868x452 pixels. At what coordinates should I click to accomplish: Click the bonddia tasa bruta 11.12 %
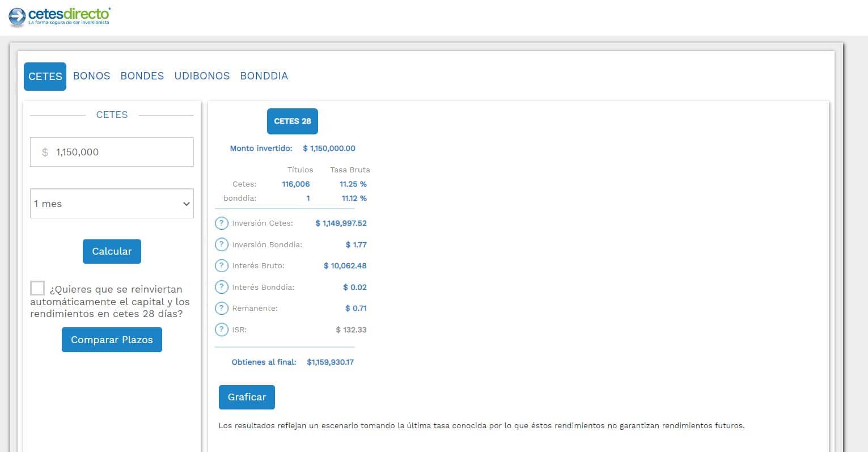click(354, 198)
